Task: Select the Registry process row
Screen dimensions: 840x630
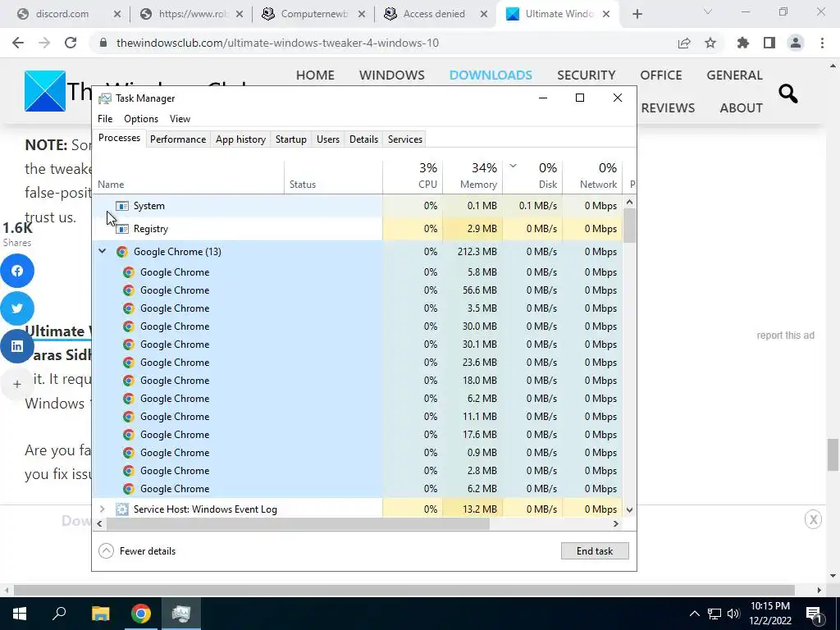Action: (x=358, y=229)
